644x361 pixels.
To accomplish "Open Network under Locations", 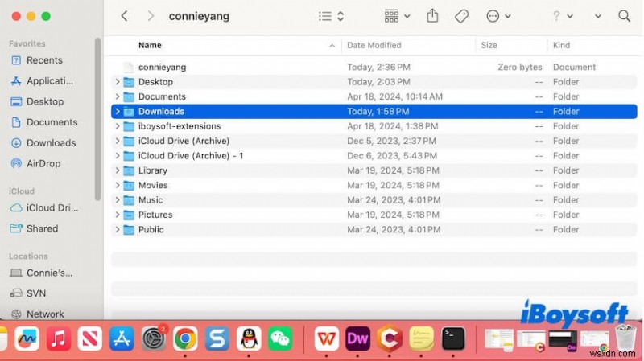I will point(37,314).
